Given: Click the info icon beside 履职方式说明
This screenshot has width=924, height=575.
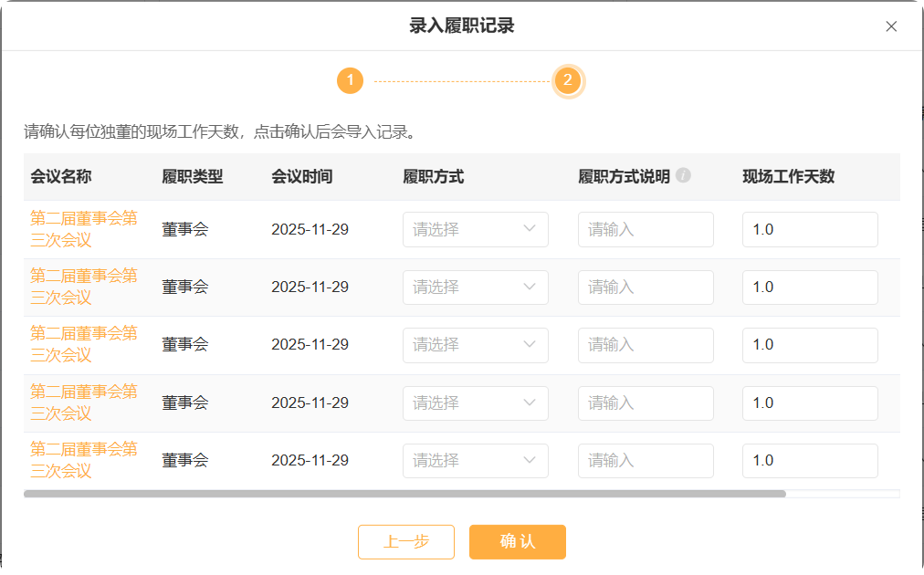Looking at the screenshot, I should click(683, 175).
